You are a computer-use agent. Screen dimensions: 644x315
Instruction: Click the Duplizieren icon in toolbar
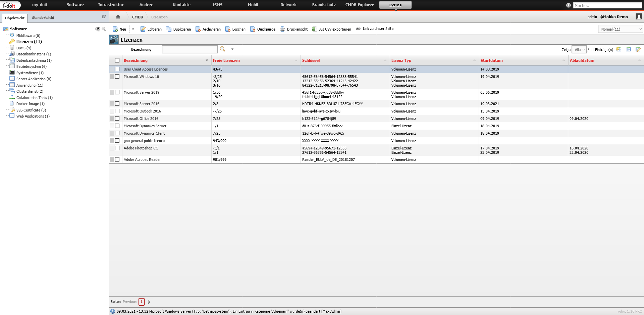(x=169, y=29)
